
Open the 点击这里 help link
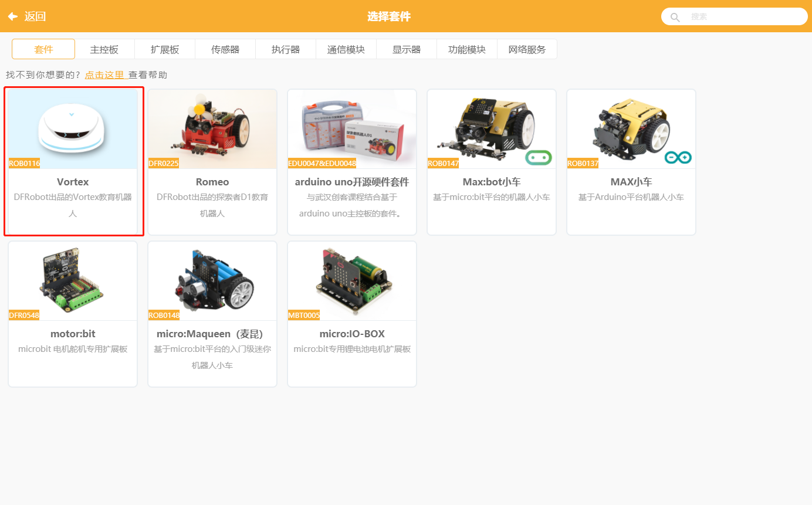(x=106, y=74)
